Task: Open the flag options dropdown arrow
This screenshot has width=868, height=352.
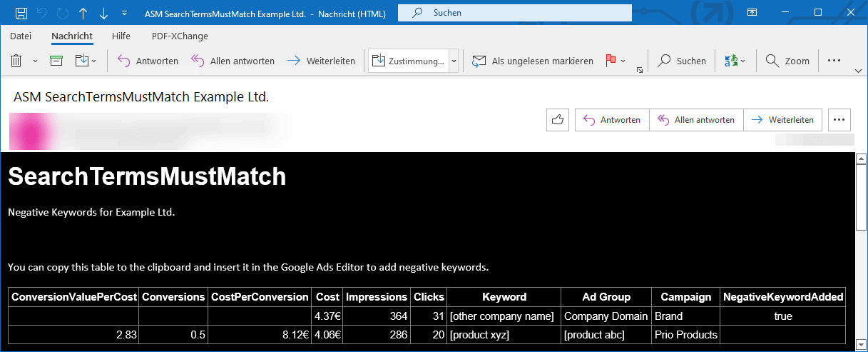Action: (x=623, y=61)
